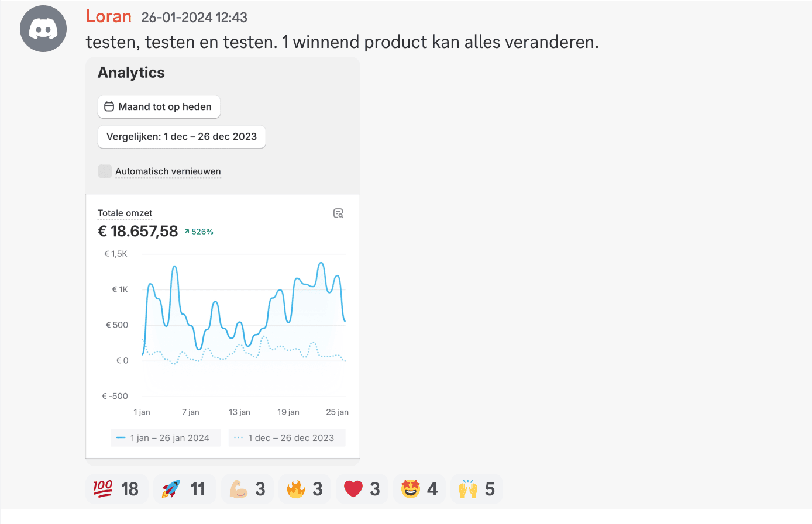Viewport: 812px width, 524px height.
Task: Click the raising hands reaction
Action: coord(476,489)
